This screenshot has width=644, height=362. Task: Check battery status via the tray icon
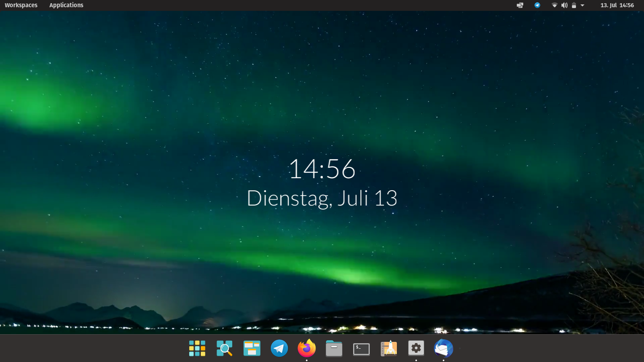574,5
